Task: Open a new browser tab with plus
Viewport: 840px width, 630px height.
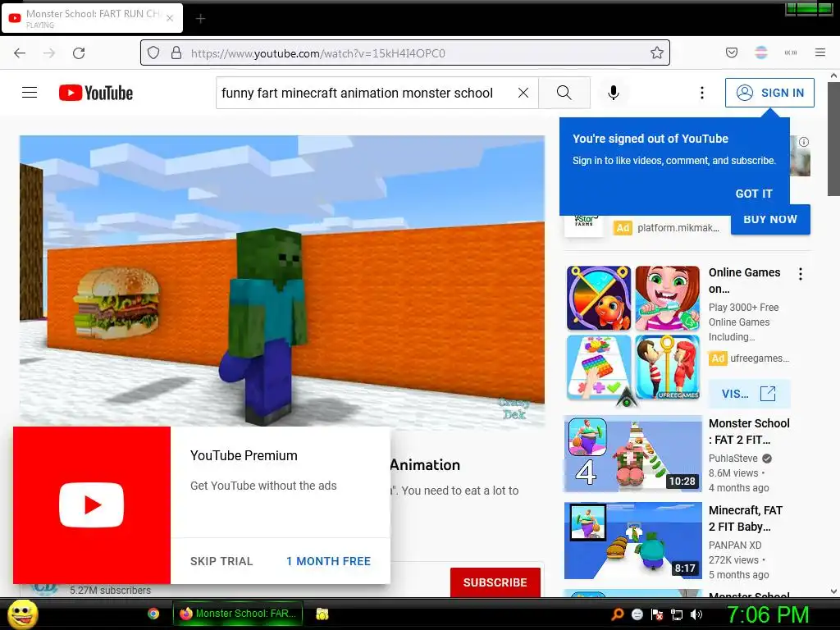Action: tap(200, 19)
